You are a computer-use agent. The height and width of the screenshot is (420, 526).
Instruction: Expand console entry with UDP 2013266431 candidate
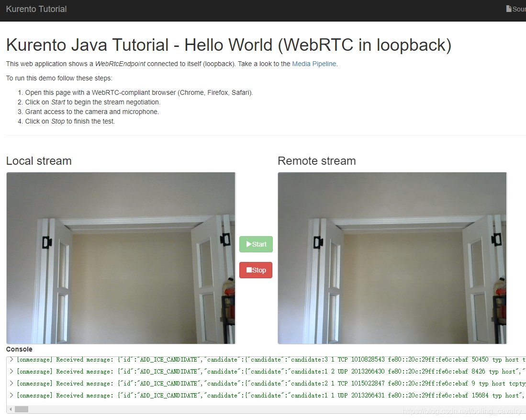click(x=11, y=395)
